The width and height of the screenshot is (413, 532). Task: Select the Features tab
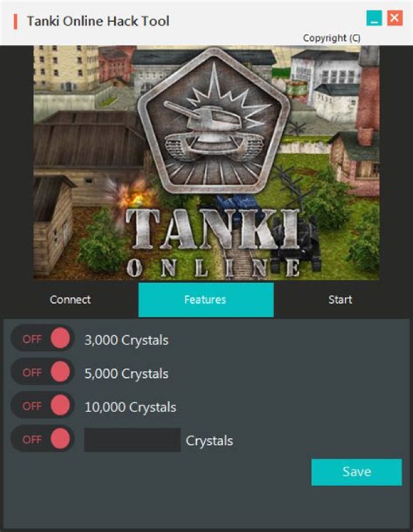(206, 300)
